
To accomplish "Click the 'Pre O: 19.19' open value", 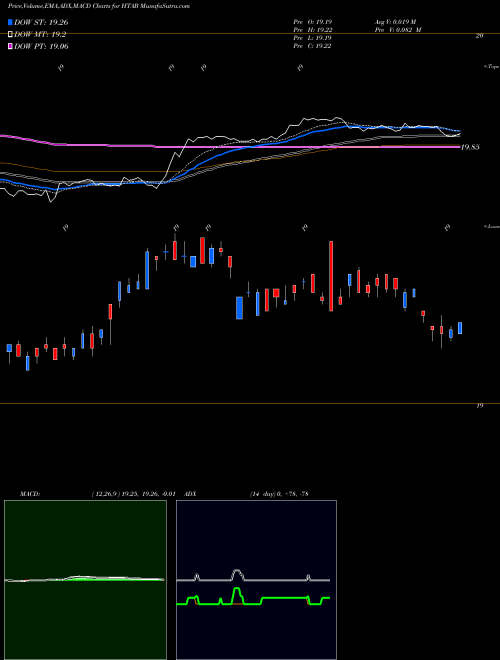I will coord(312,22).
